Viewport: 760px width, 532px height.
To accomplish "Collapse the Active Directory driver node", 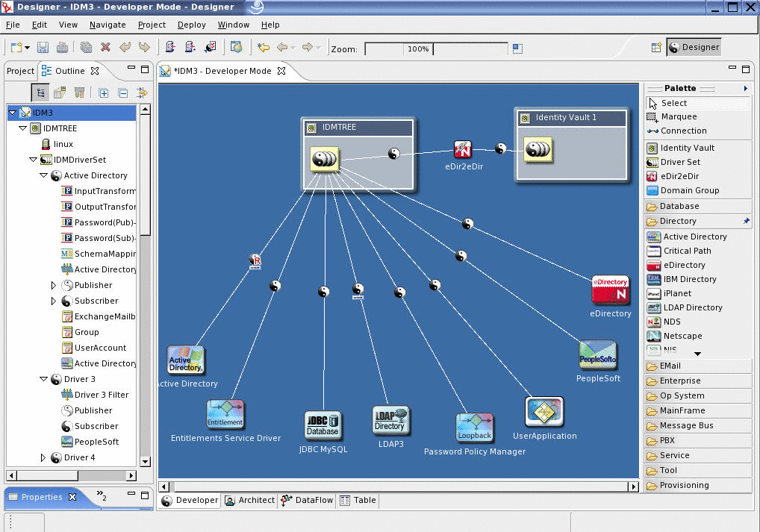I will tap(43, 175).
